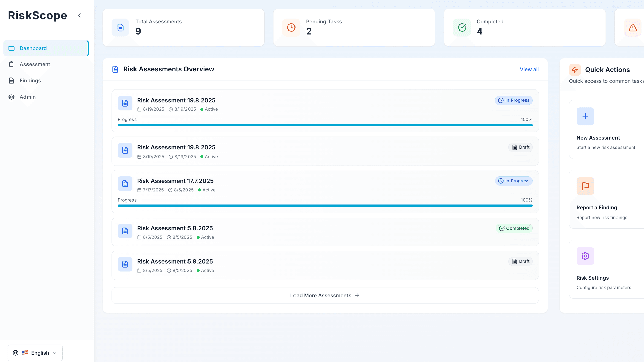Click the Total Assessments document icon
This screenshot has width=644, height=362.
point(120,27)
